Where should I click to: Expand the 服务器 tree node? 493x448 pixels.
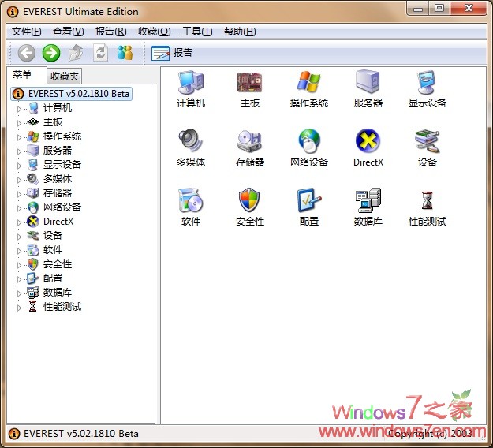tap(19, 151)
